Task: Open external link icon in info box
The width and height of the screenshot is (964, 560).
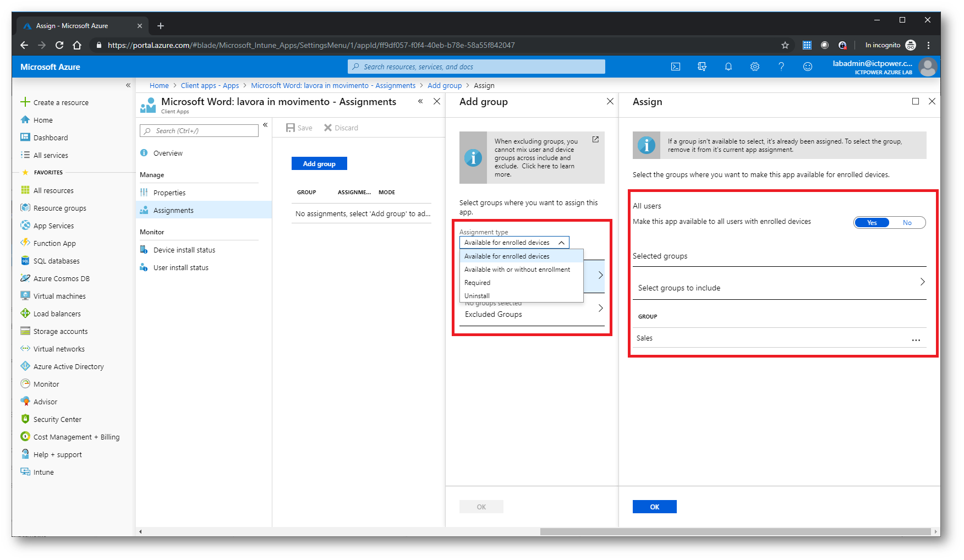Action: (595, 140)
